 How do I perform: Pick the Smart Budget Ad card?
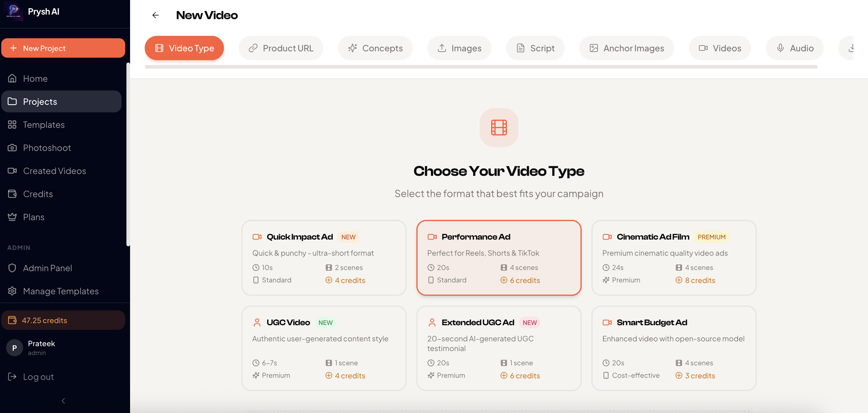673,348
